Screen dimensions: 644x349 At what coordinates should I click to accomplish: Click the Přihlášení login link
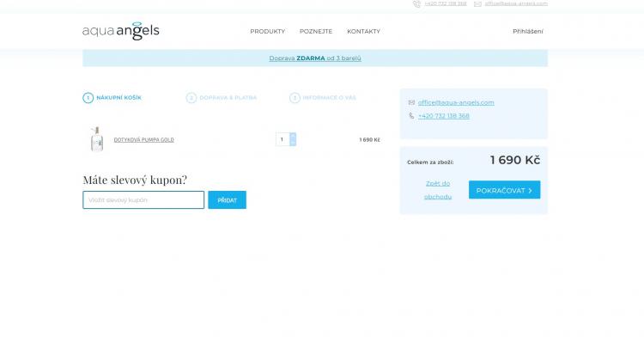point(528,31)
